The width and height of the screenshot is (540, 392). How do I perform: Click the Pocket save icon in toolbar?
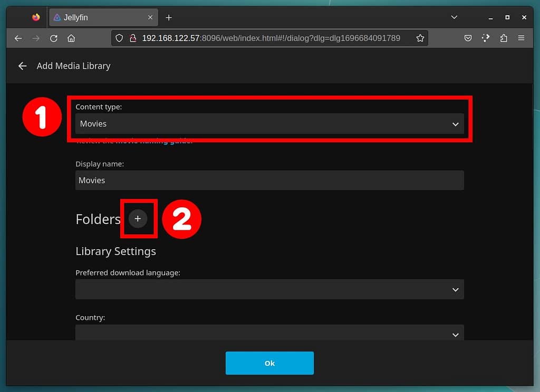coord(468,38)
